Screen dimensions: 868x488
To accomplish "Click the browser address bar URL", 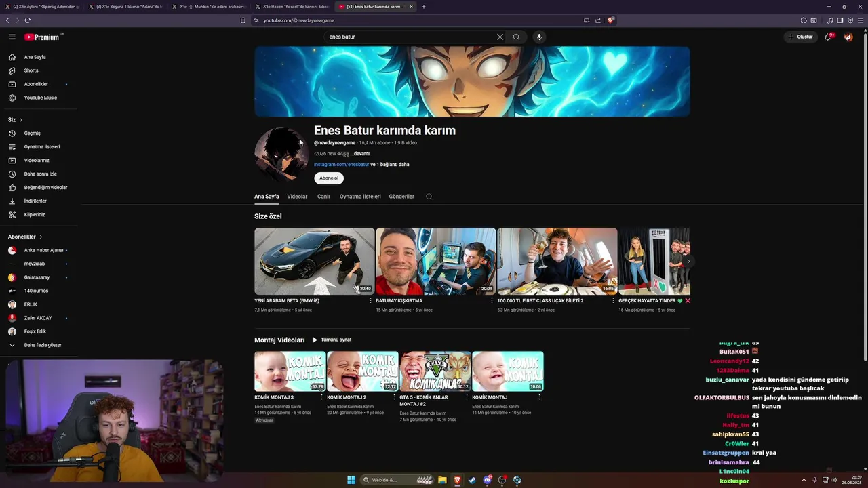I will pyautogui.click(x=298, y=20).
